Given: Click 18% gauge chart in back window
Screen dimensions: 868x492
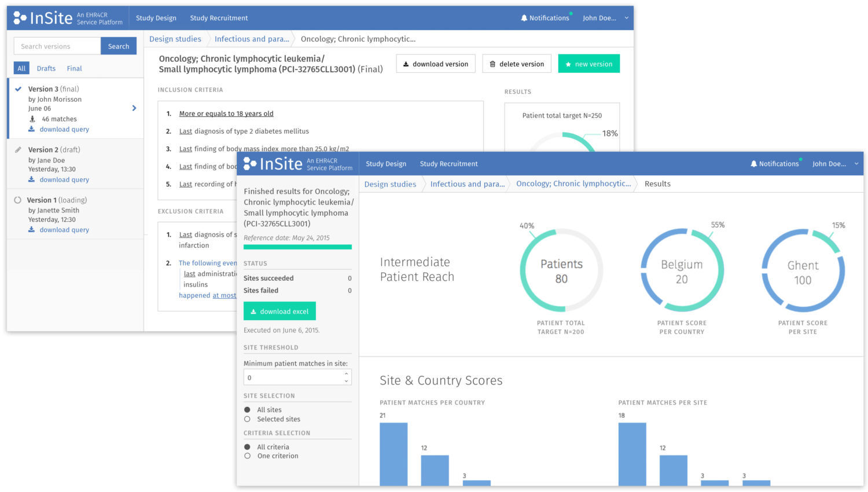Looking at the screenshot, I should 562,142.
